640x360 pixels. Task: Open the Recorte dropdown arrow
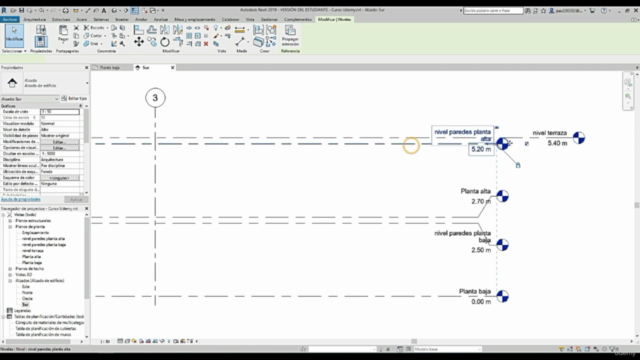(108, 28)
